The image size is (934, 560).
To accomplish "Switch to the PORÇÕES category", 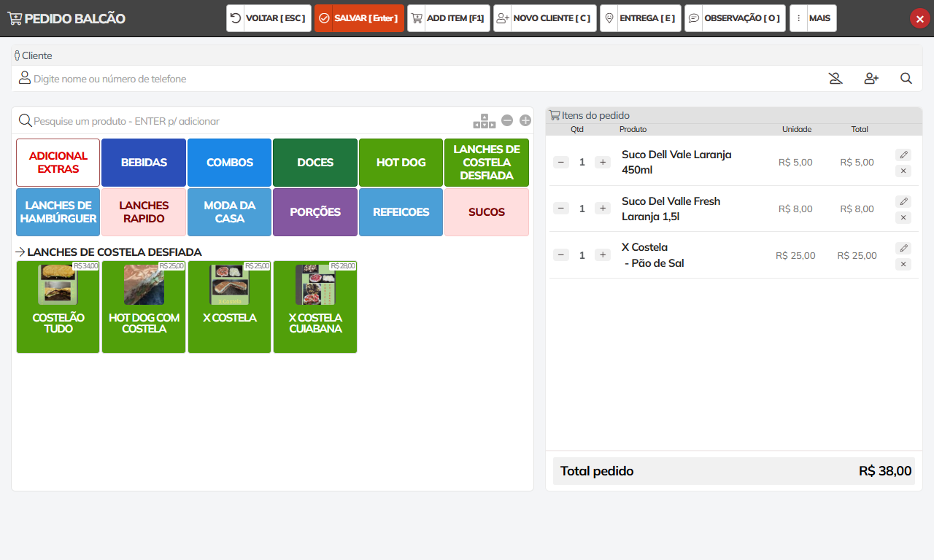I will click(x=315, y=212).
